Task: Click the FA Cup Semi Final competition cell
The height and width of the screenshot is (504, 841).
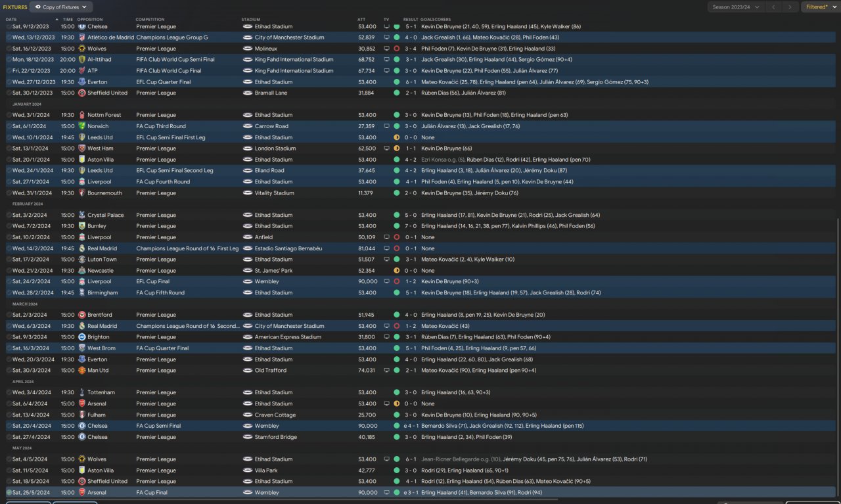Action: pos(158,426)
